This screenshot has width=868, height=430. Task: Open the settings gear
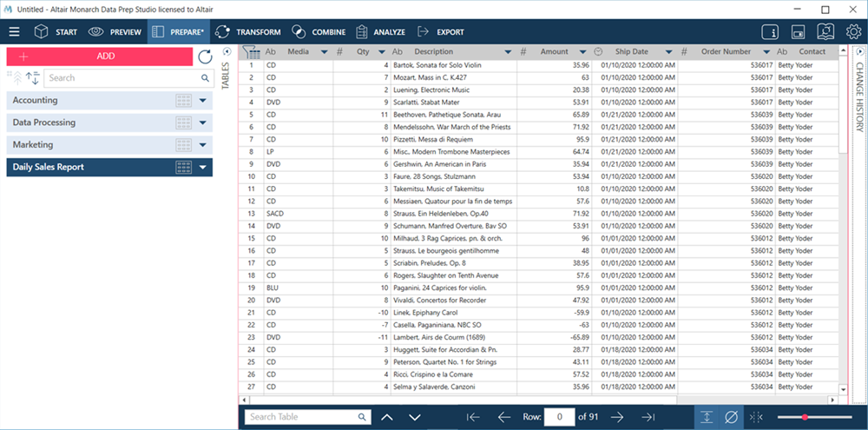[x=852, y=32]
